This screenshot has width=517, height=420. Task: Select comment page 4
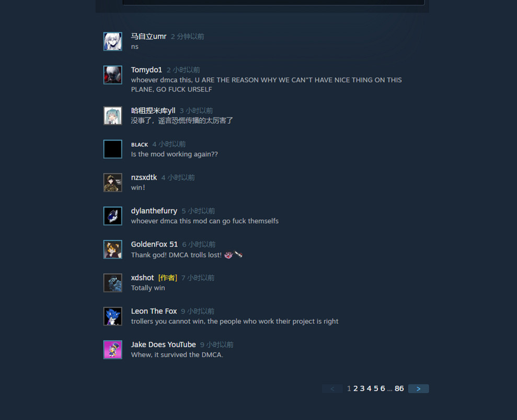(x=369, y=389)
